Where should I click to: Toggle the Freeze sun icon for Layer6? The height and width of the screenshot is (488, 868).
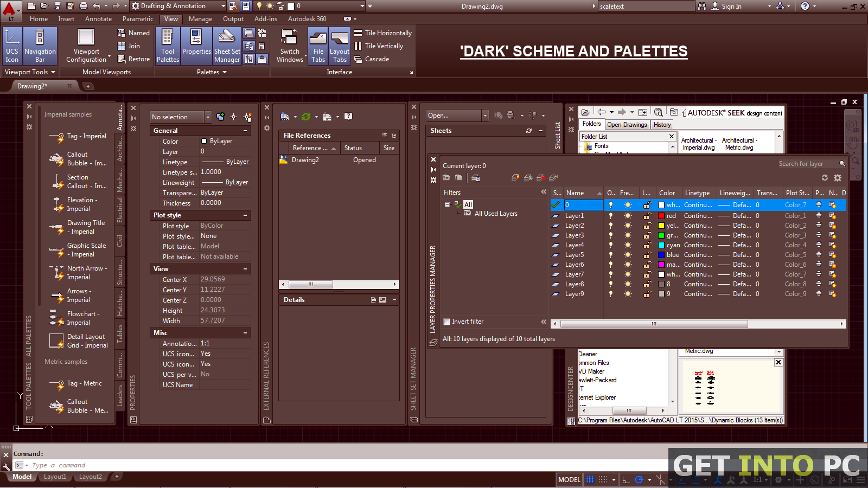[628, 265]
